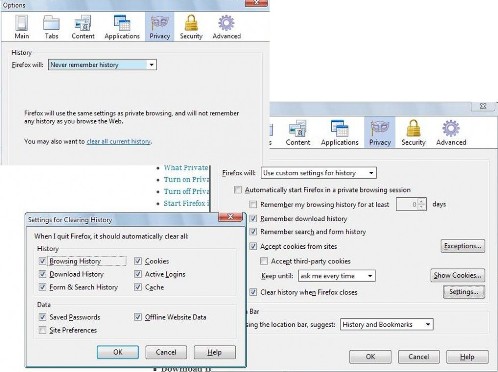Open the Tabs pane in Options window
498x372 pixels.
click(51, 27)
